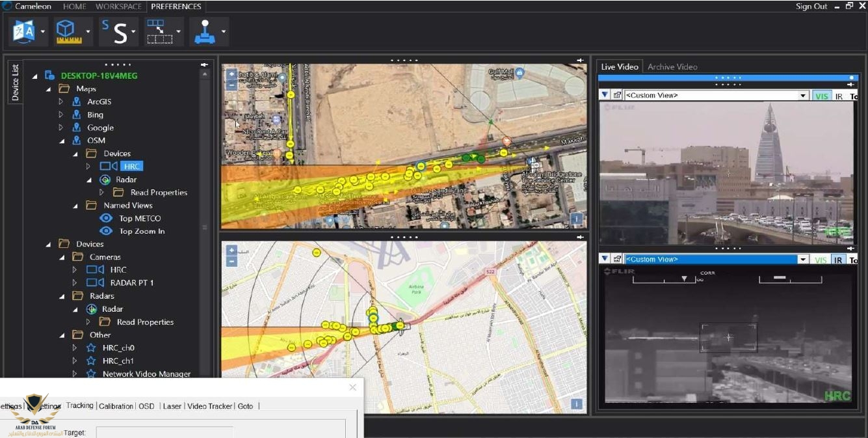Click the Google map icon
Viewport: 868px width, 438px height.
click(x=77, y=128)
